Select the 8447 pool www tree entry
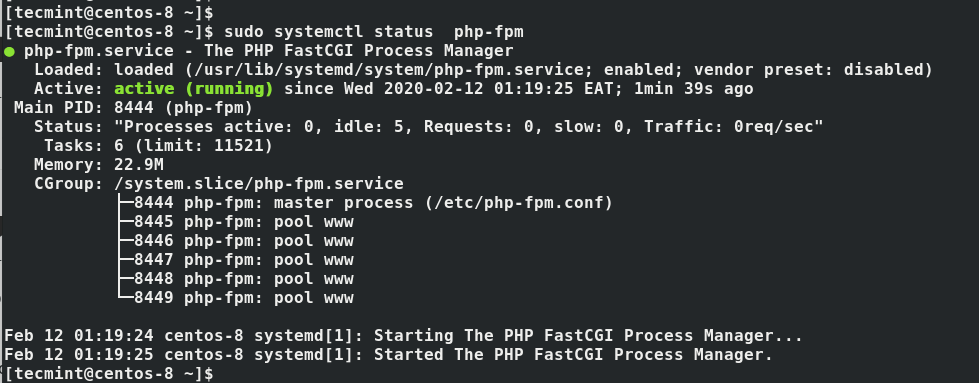 pos(244,260)
